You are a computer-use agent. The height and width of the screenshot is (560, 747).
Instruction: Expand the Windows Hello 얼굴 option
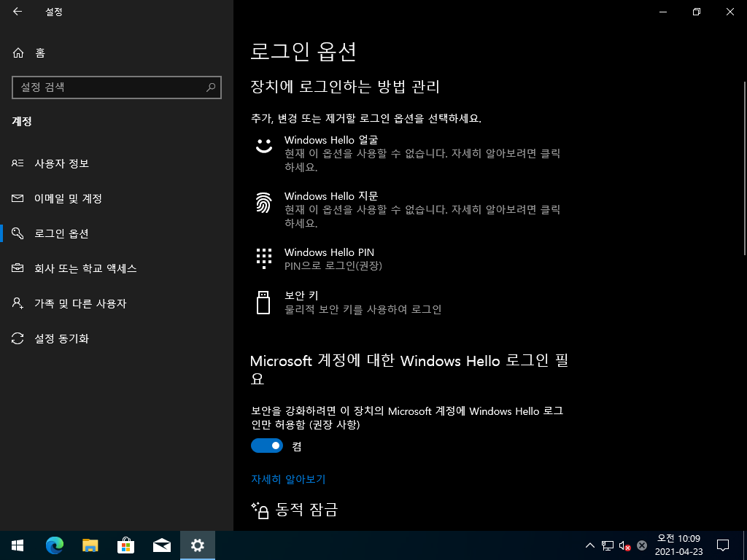coord(410,153)
